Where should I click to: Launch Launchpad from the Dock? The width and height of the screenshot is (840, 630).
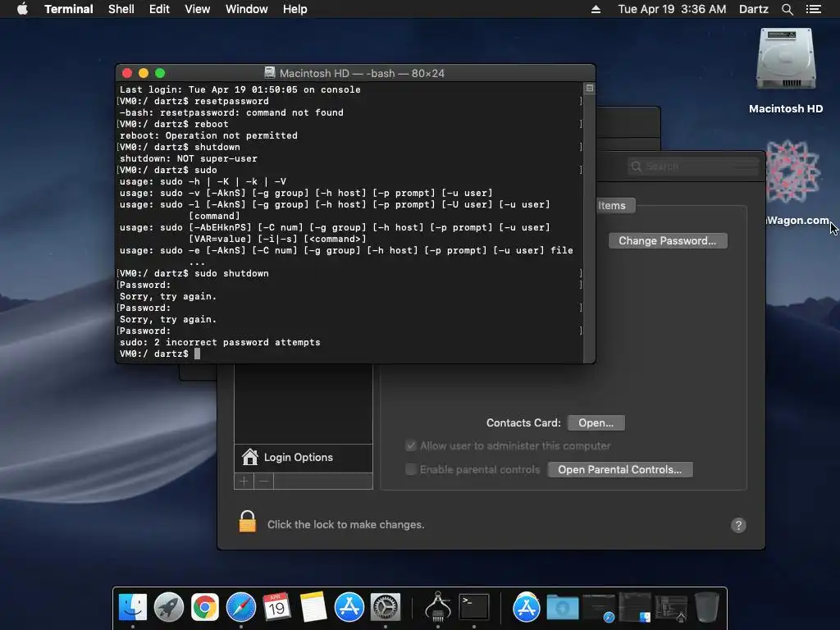(169, 608)
